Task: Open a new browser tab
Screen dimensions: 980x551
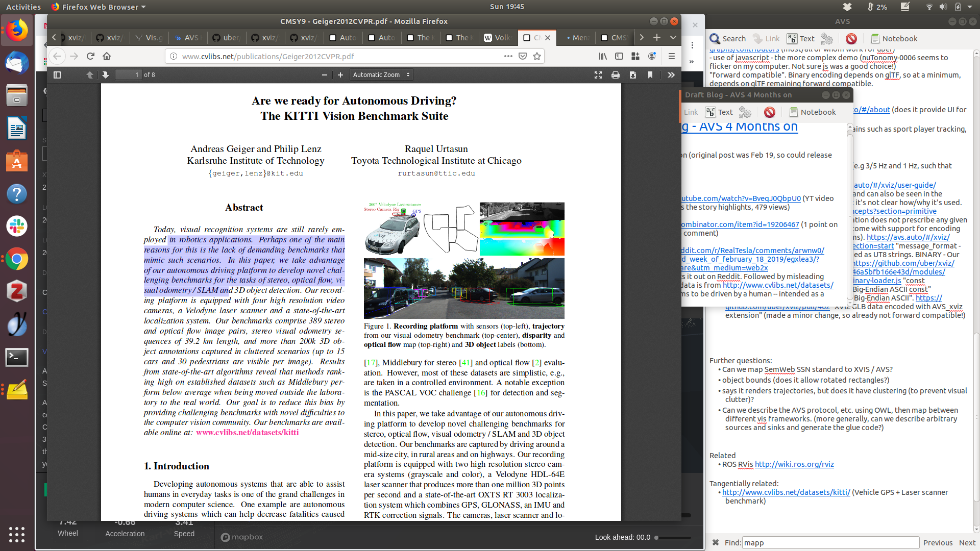Action: [657, 37]
